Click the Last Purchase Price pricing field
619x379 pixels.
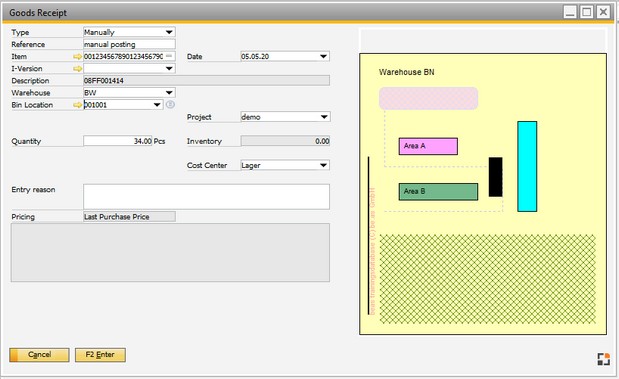click(x=129, y=217)
